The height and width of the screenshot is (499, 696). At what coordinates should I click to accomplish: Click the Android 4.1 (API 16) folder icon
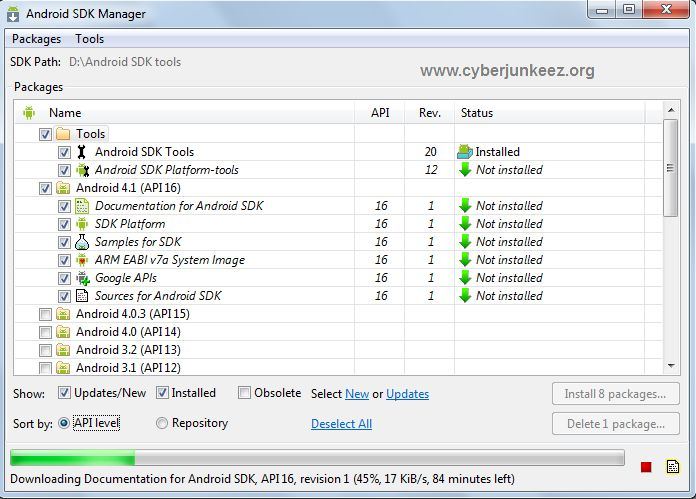[x=63, y=188]
